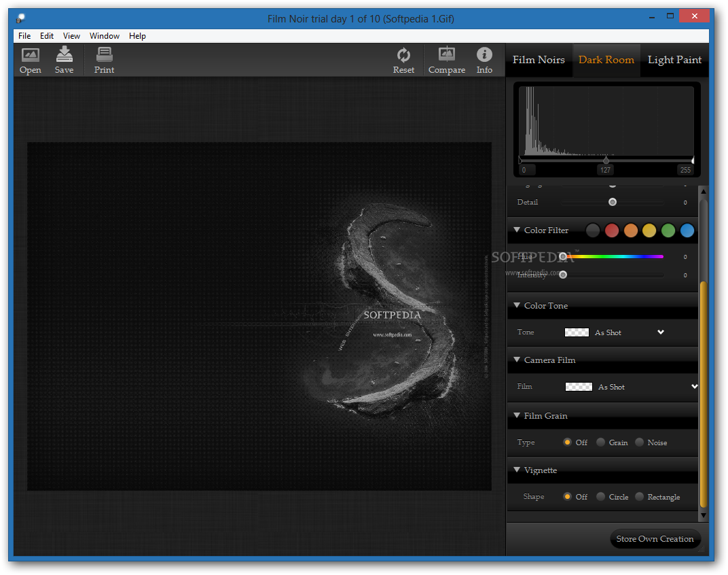
Task: Click the Film Noir app icon in the title bar
Action: tap(20, 18)
